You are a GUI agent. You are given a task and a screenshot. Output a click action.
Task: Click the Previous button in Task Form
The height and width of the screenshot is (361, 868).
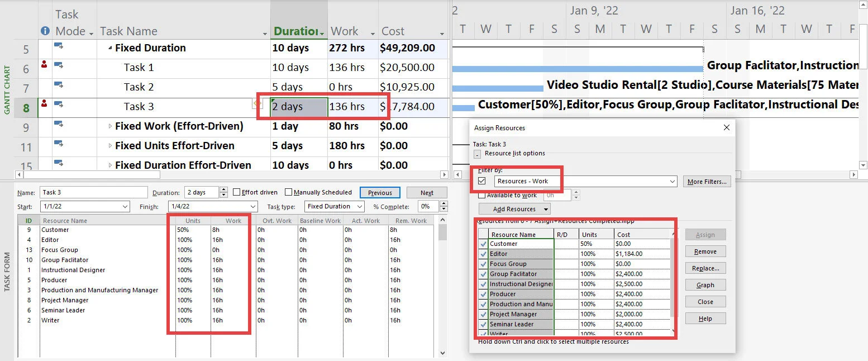[x=380, y=193]
